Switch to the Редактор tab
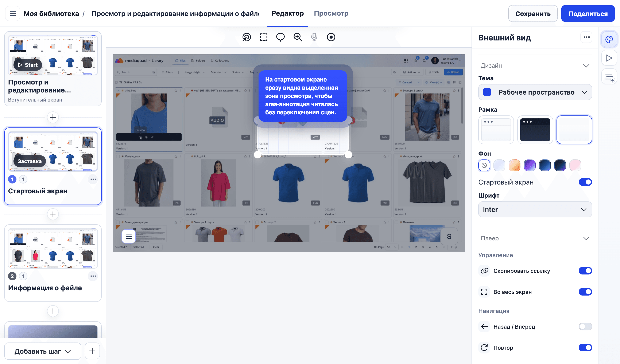 (x=288, y=13)
